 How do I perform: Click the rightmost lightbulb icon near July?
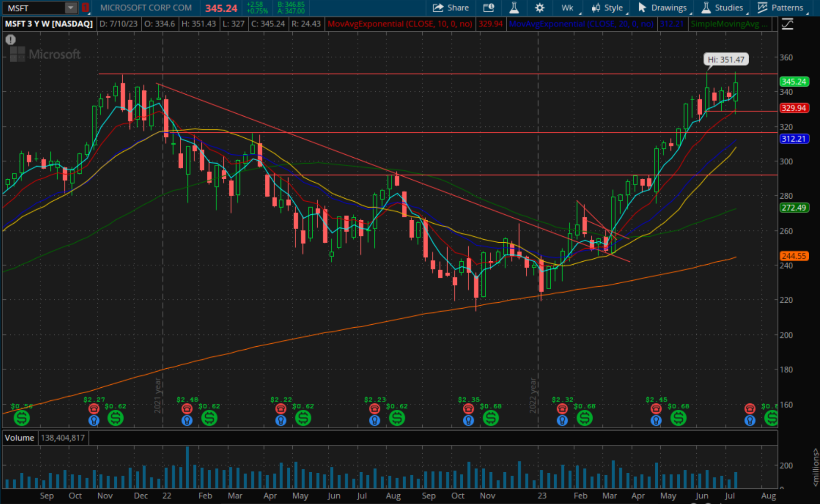750,420
